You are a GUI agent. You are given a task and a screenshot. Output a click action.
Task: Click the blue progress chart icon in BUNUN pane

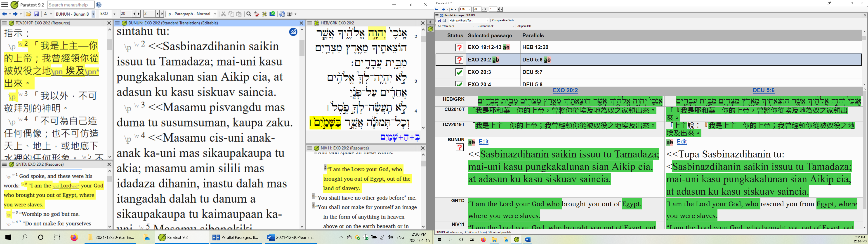(x=293, y=32)
